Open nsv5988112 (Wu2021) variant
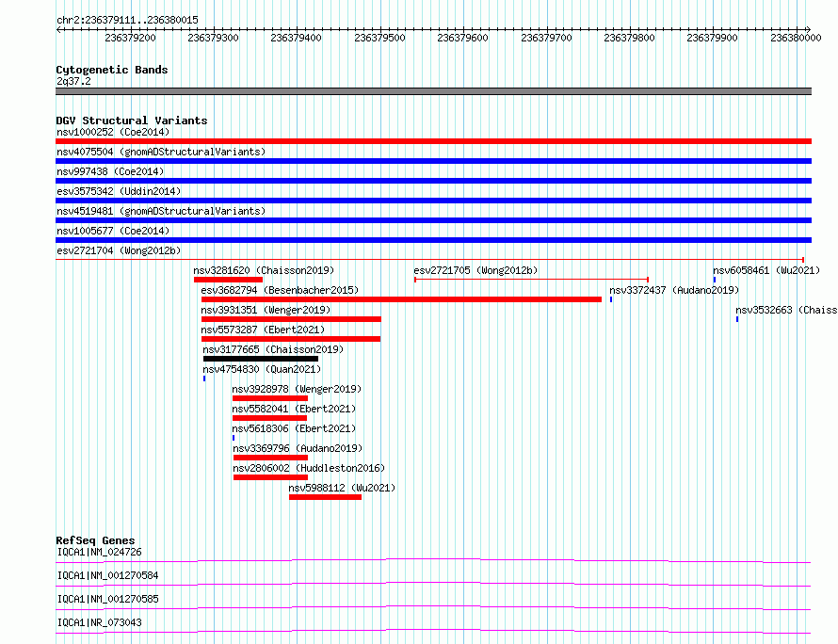This screenshot has height=644, width=838. pyautogui.click(x=342, y=488)
